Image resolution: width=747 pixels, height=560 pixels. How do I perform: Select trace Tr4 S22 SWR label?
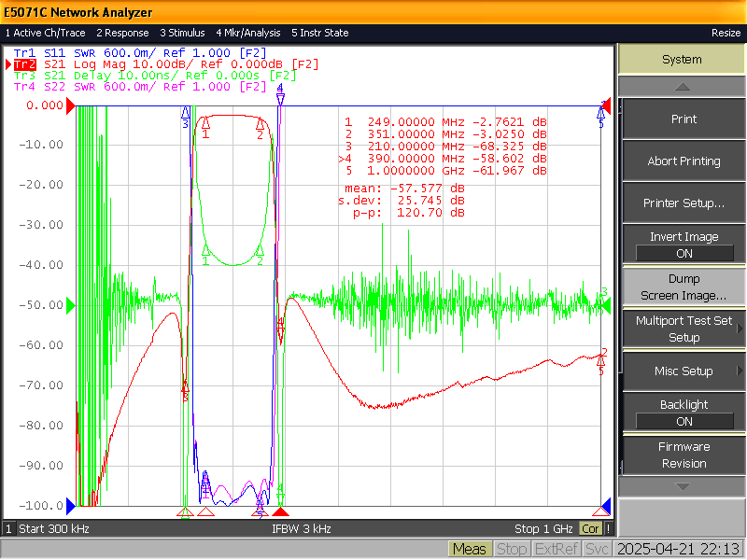[x=139, y=87]
